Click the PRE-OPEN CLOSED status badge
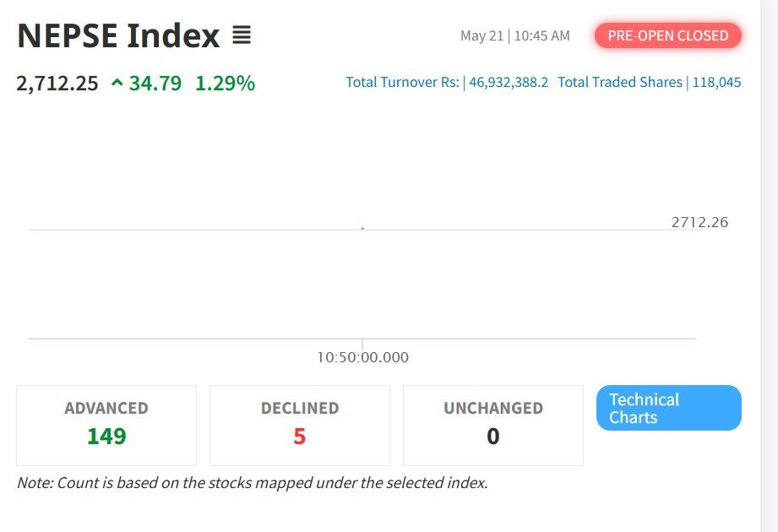The image size is (778, 532). (667, 35)
